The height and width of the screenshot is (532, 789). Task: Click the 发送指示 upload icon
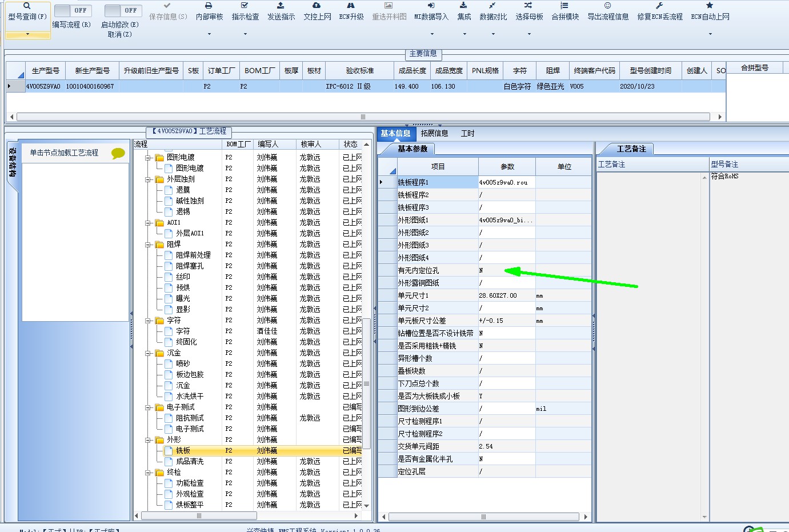[x=281, y=5]
